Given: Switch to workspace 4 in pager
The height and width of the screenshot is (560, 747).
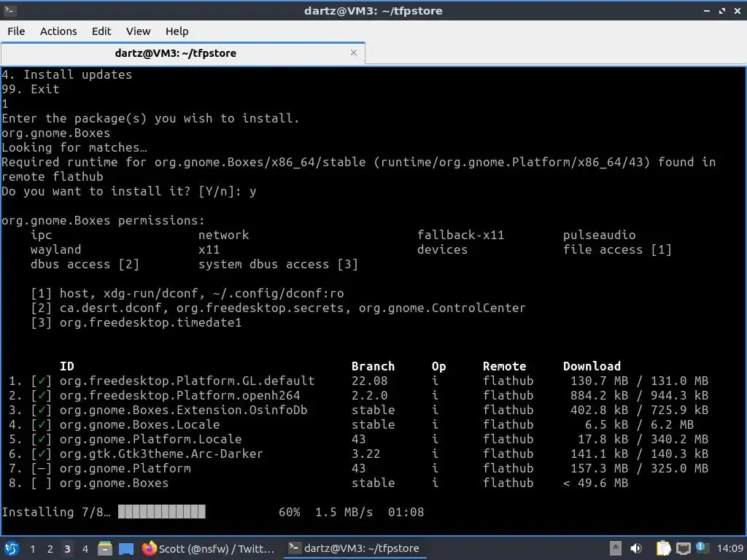Looking at the screenshot, I should click(85, 549).
